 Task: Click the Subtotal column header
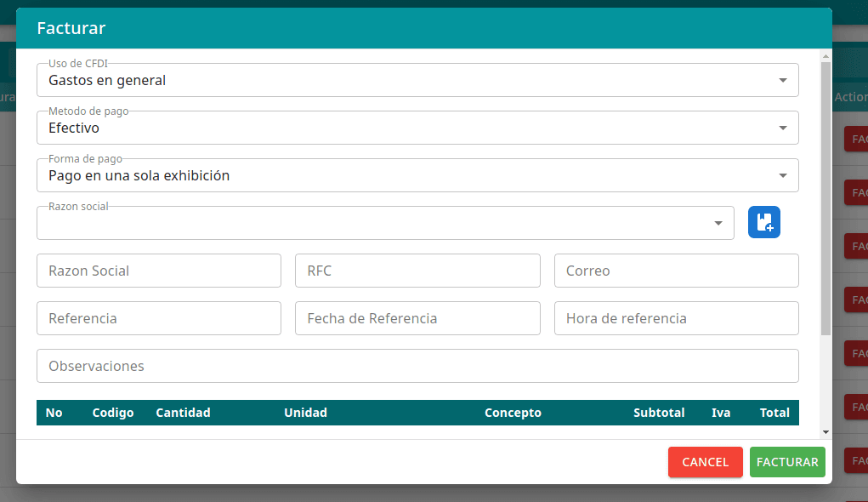coord(659,413)
